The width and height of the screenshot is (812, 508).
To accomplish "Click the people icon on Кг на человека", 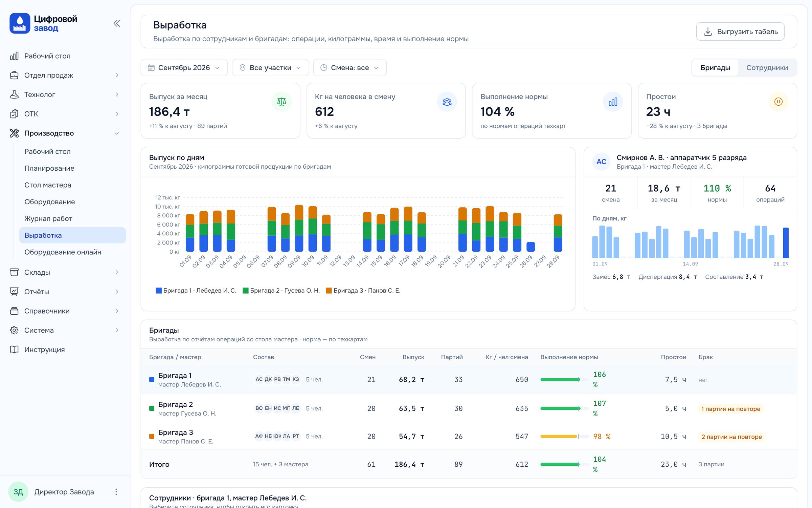I will [x=447, y=102].
